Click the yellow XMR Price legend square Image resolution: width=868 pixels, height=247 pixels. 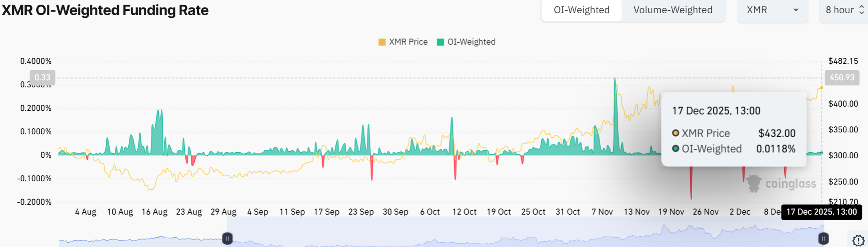[382, 42]
